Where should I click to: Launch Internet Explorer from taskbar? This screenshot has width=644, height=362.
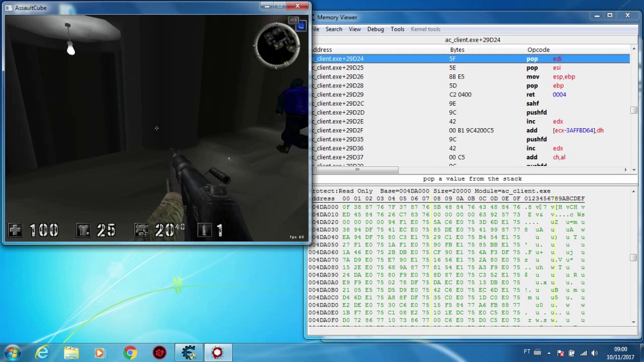pyautogui.click(x=42, y=353)
